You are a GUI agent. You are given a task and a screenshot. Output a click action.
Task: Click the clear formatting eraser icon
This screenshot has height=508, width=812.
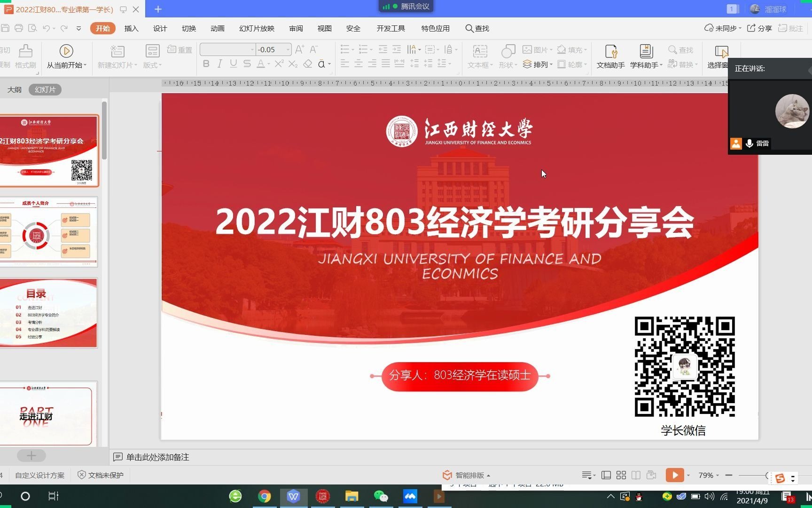[308, 63]
